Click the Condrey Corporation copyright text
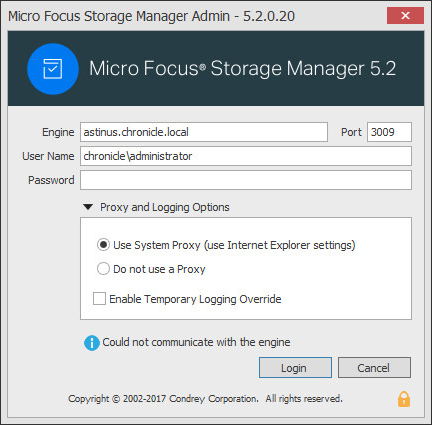This screenshot has height=425, width=432. pyautogui.click(x=205, y=399)
